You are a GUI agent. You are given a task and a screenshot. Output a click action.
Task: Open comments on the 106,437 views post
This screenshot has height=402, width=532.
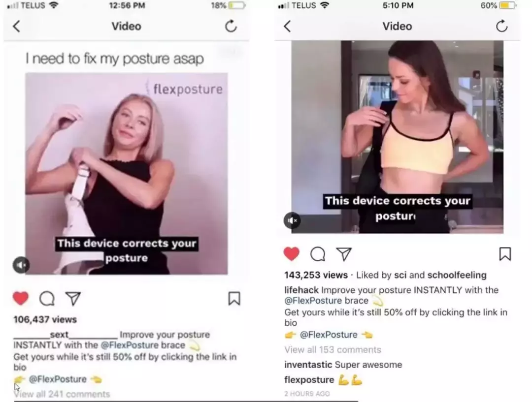(x=47, y=299)
